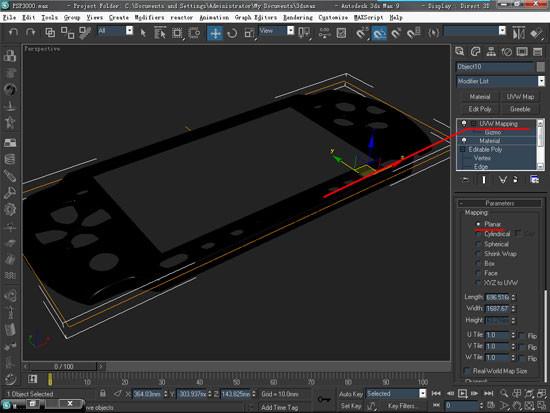This screenshot has width=550, height=413.
Task: Activate the Select and Move tool
Action: [215, 33]
